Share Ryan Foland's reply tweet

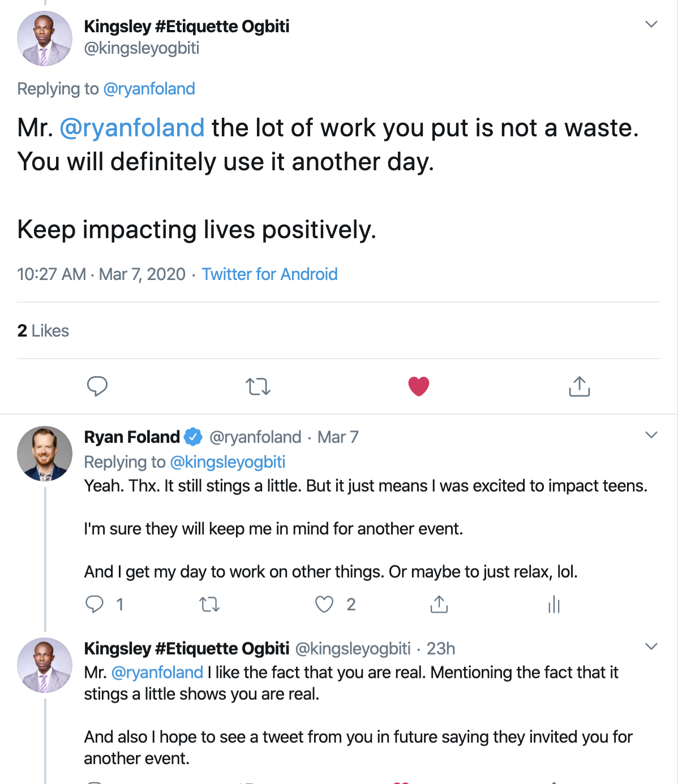[x=439, y=604]
